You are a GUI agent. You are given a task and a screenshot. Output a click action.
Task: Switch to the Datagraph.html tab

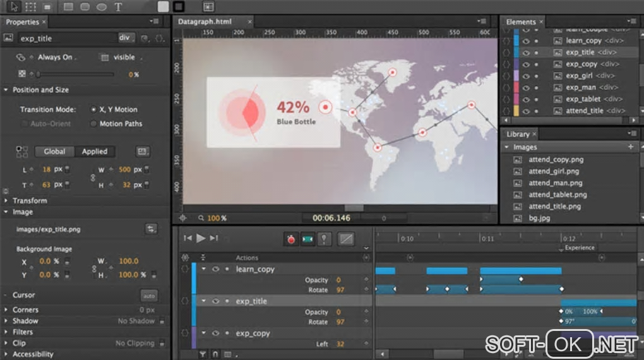click(x=205, y=21)
